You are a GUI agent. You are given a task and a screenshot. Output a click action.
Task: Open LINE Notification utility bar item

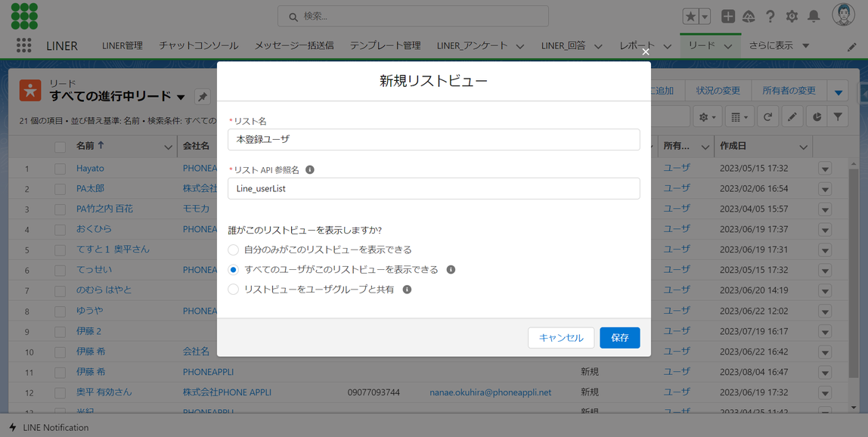pyautogui.click(x=48, y=428)
